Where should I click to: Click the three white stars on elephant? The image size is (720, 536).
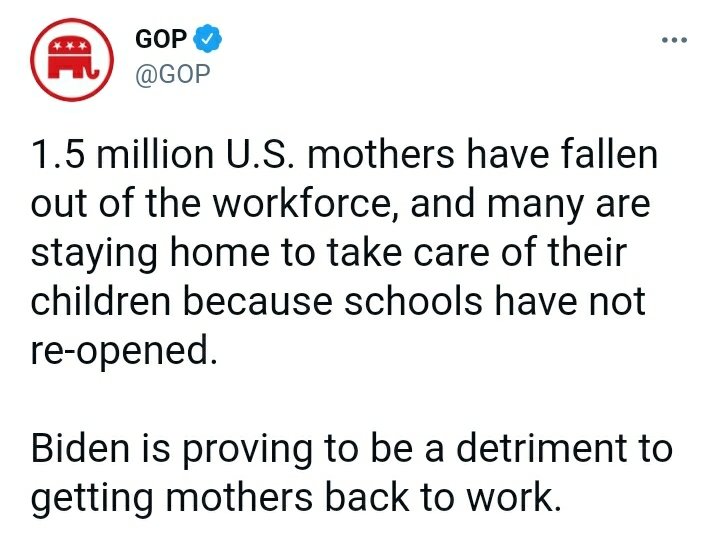pos(69,46)
